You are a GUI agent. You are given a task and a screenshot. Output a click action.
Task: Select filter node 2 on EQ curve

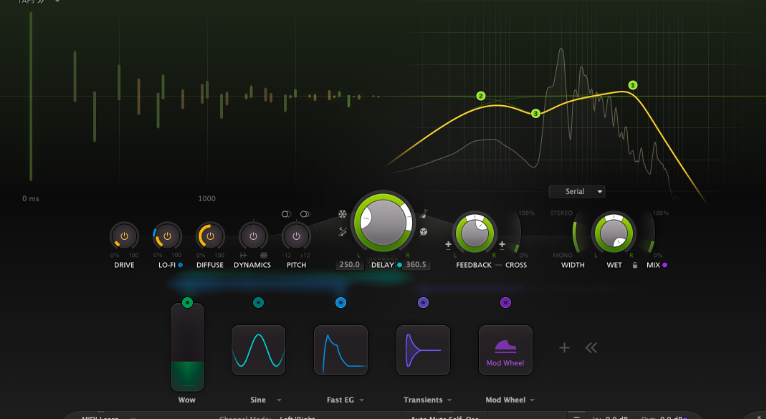pyautogui.click(x=481, y=96)
